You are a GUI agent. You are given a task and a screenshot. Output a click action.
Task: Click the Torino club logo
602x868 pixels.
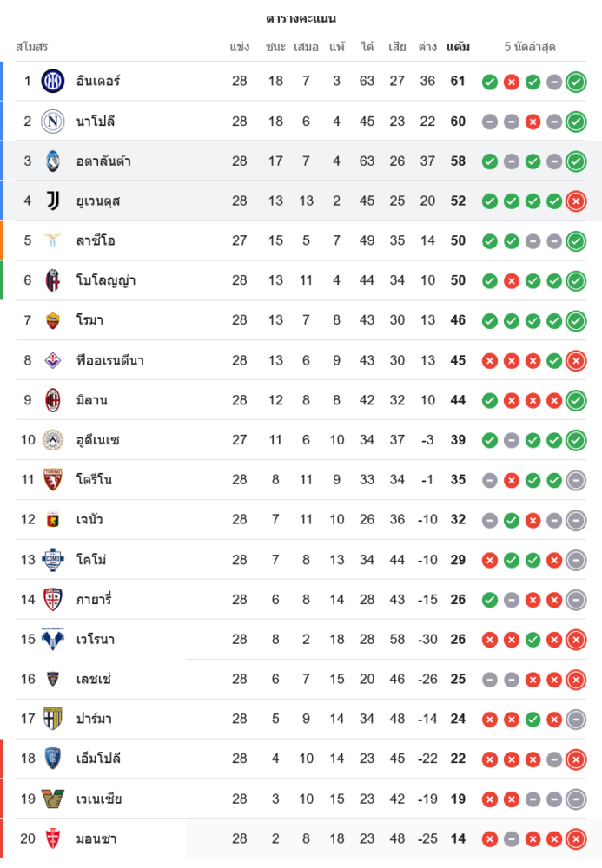tap(53, 480)
